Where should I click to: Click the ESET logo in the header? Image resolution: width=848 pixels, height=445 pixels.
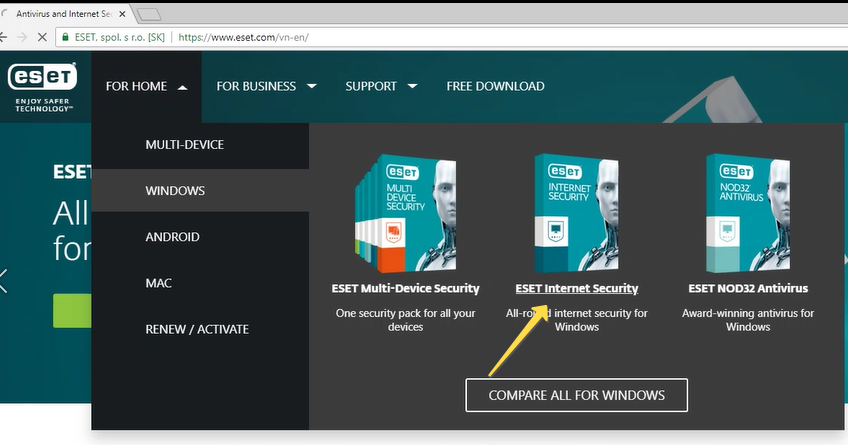(42, 87)
